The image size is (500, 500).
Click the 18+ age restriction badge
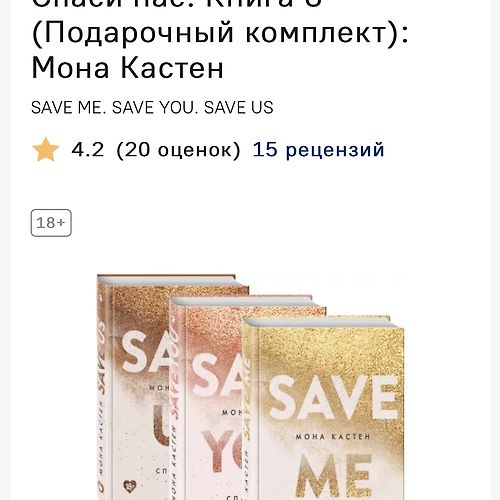click(51, 223)
